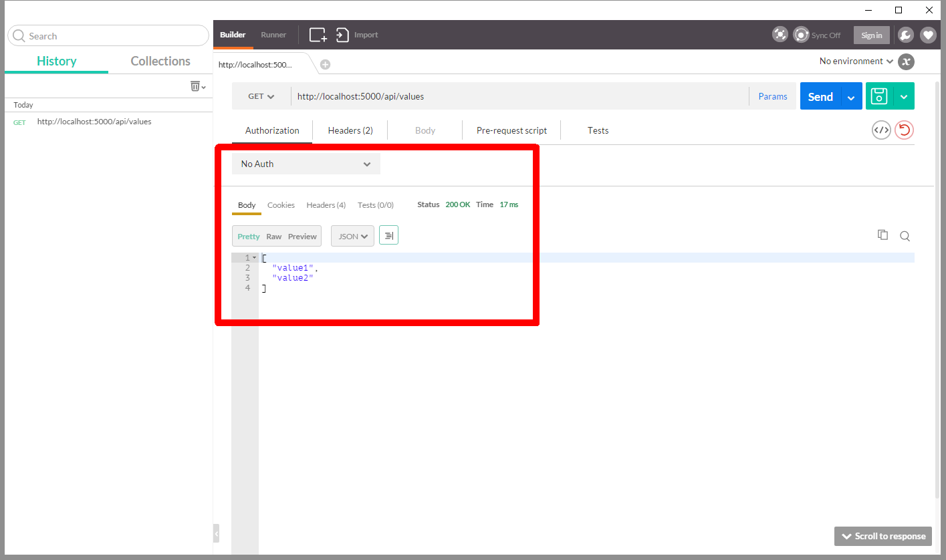This screenshot has height=560, width=946.
Task: Search within response magnifier icon
Action: click(905, 236)
